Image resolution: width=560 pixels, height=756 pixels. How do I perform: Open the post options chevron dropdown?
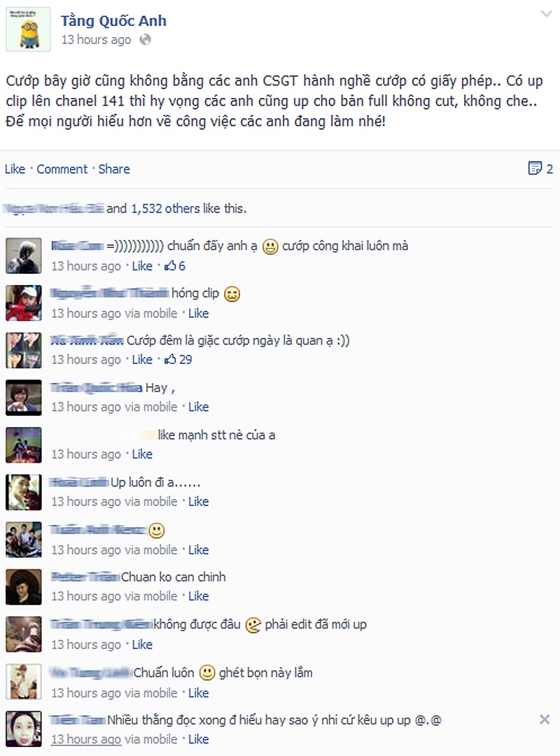click(545, 14)
